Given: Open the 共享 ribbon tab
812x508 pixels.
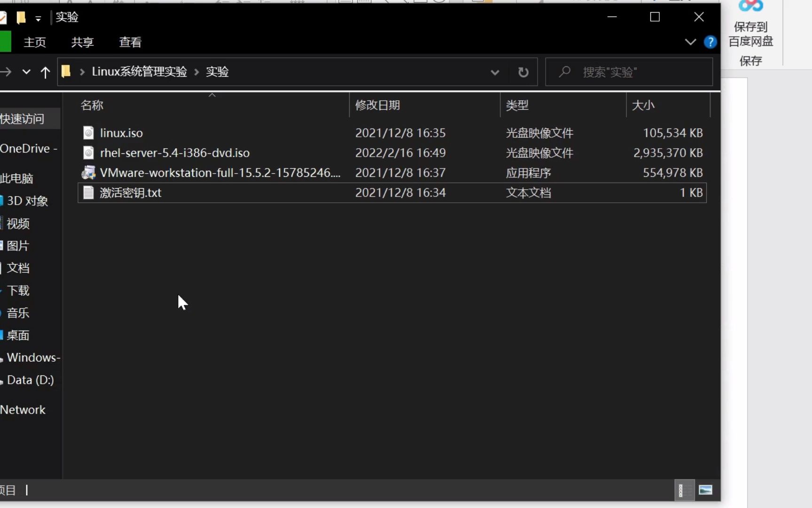Looking at the screenshot, I should click(82, 42).
